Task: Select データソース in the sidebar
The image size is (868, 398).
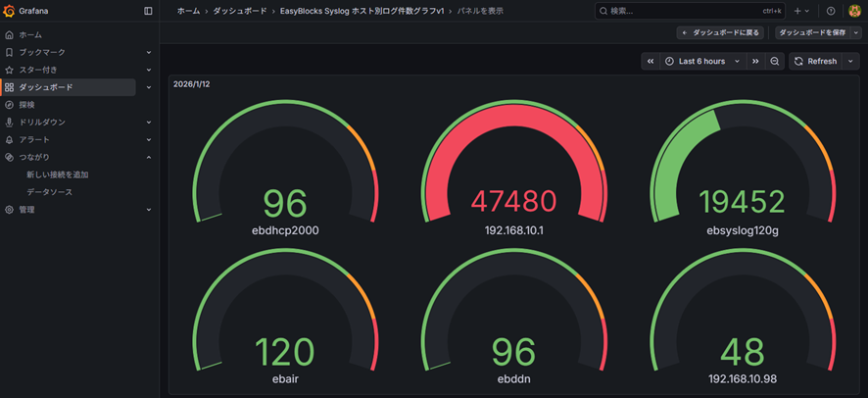Action: click(x=49, y=192)
